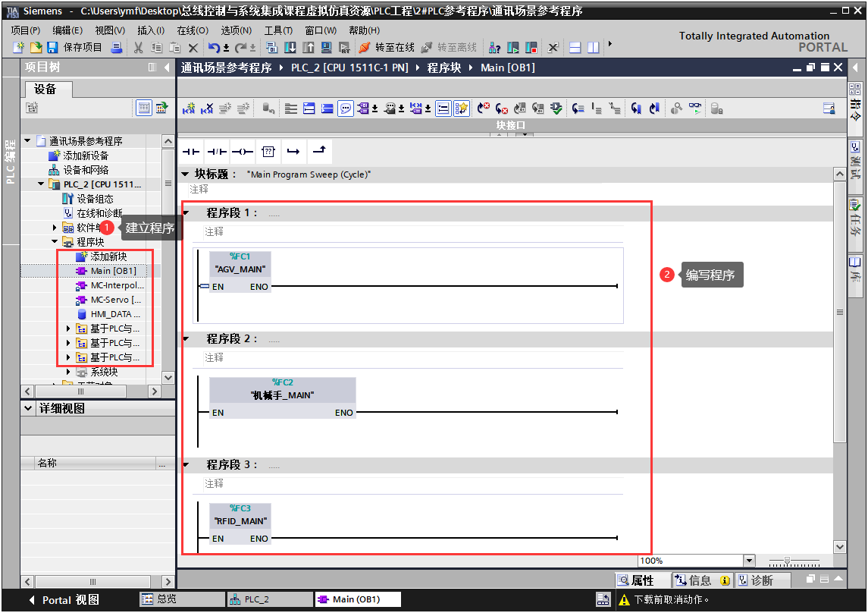This screenshot has width=868, height=613.
Task: Open the 编辑(E) menu
Action: pyautogui.click(x=67, y=30)
